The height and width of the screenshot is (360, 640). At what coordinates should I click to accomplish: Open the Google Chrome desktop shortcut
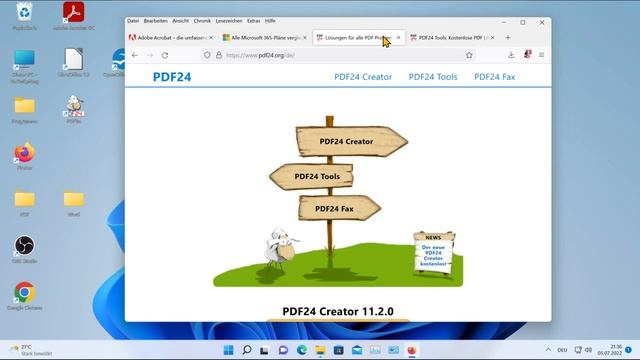click(x=24, y=296)
